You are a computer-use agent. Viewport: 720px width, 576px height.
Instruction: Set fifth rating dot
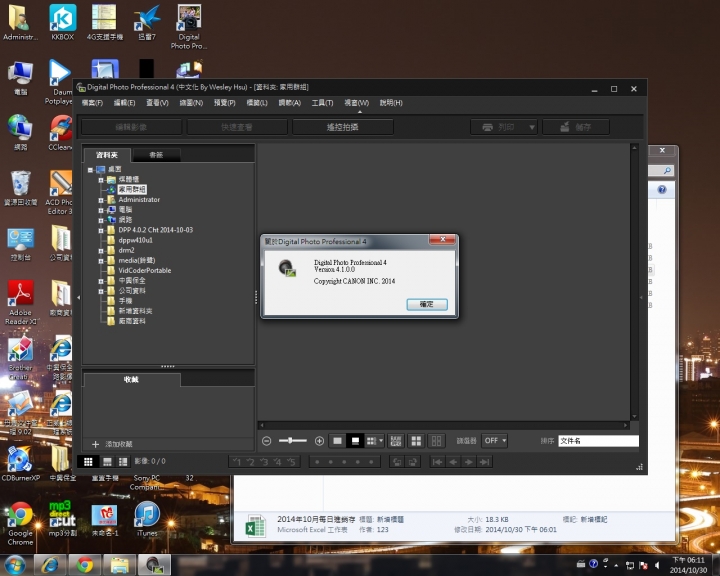(x=371, y=462)
